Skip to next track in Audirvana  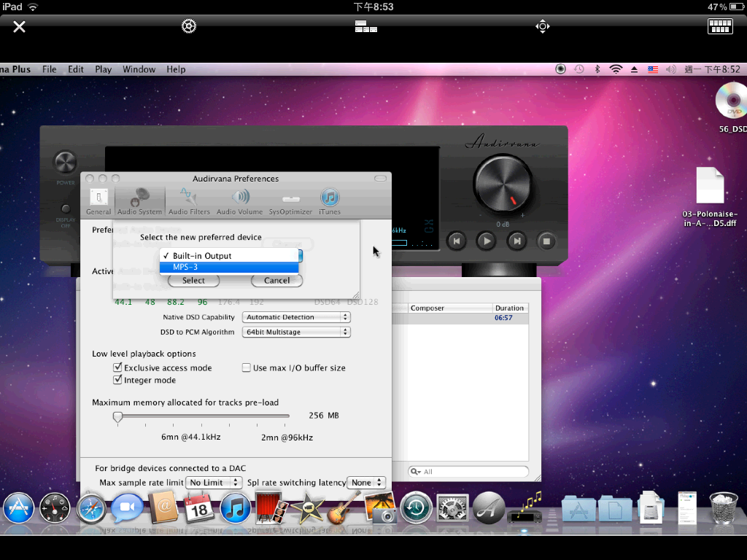pos(517,241)
